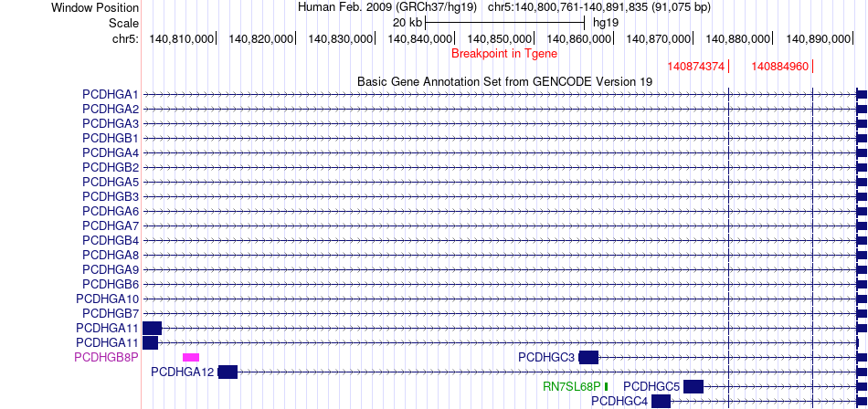Screen dimensions: 868x409
Task: Open the PCDHGA1 gene label
Action: click(110, 94)
